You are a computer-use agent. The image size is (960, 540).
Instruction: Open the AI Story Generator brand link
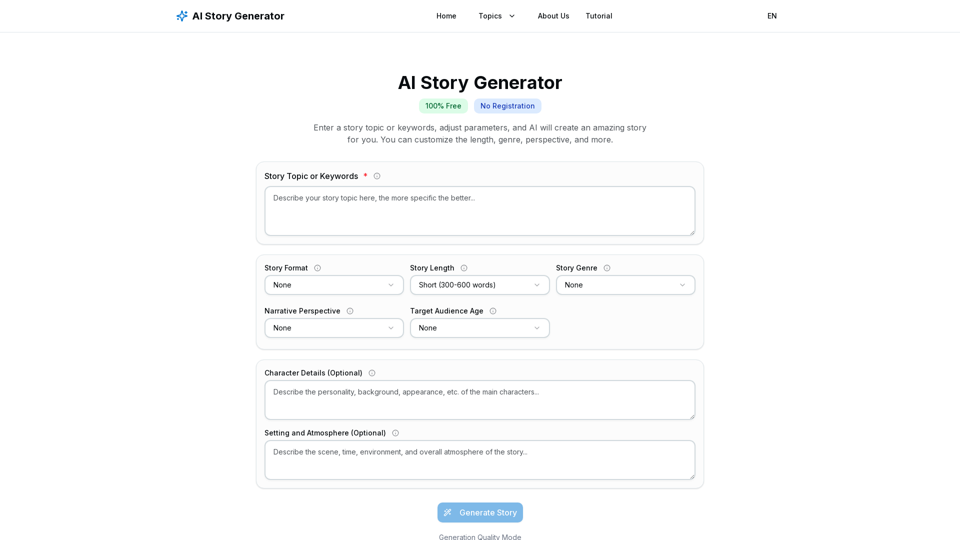(x=230, y=16)
